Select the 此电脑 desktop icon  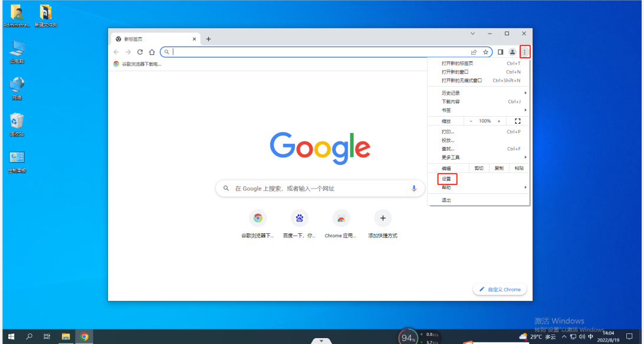click(17, 52)
